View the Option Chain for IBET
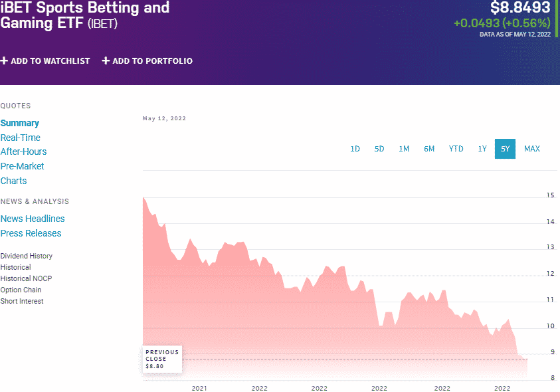 (21, 290)
